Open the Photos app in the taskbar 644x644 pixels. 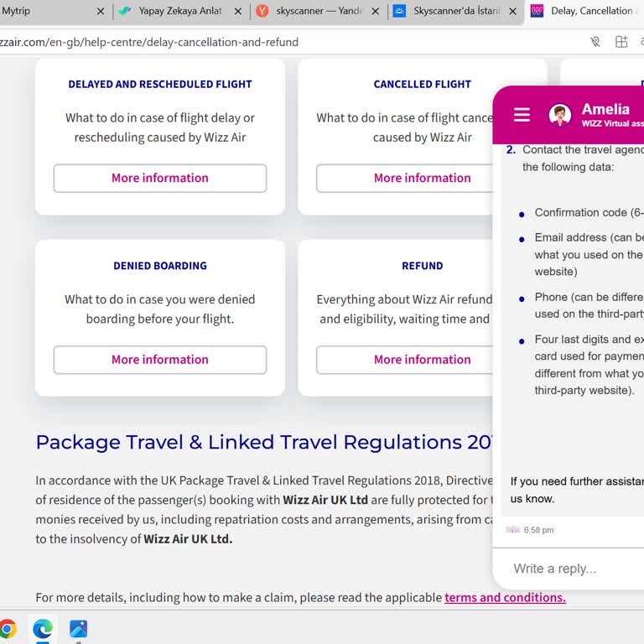79,629
